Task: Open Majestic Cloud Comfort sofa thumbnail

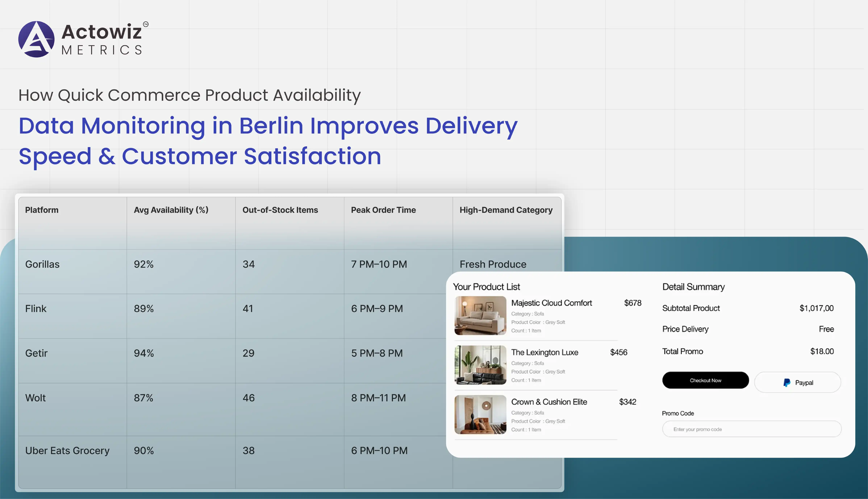Action: [480, 315]
